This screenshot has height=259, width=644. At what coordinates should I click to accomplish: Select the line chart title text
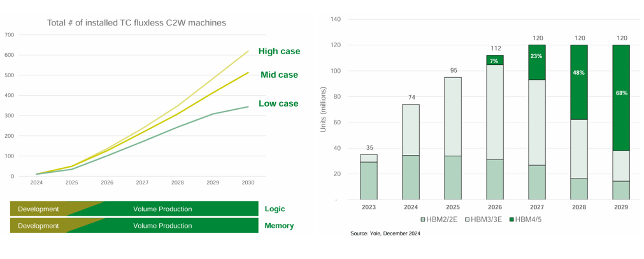136,23
